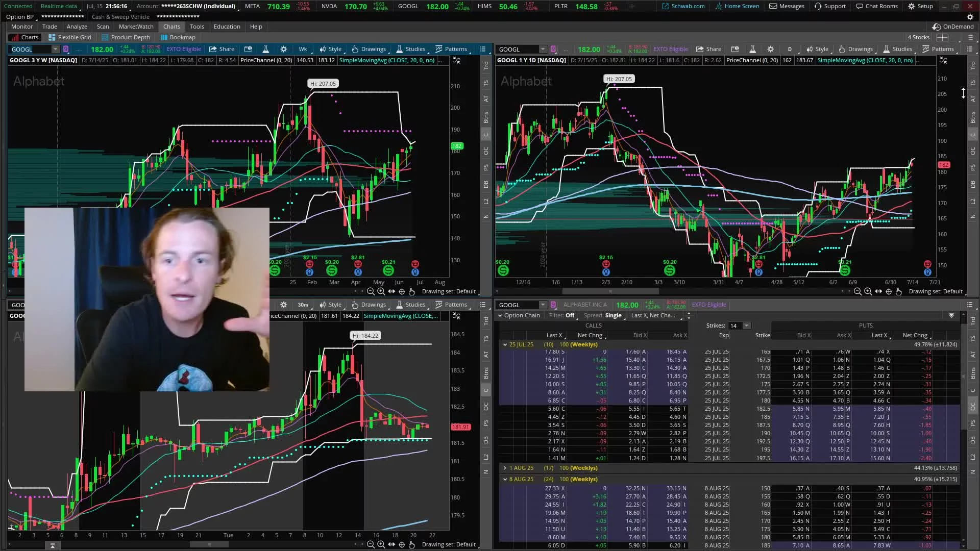
Task: Open the Setup menu button
Action: pyautogui.click(x=920, y=6)
